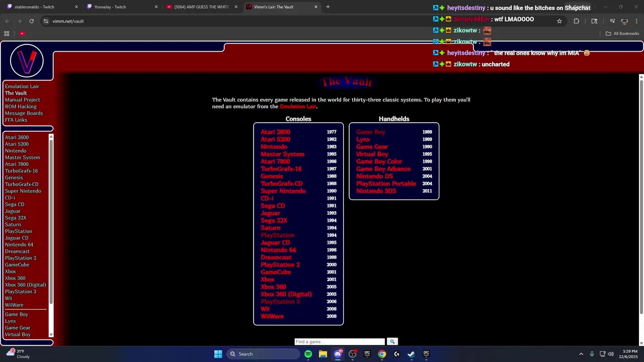Open Logitech G HUB from the taskbar

pyautogui.click(x=396, y=354)
